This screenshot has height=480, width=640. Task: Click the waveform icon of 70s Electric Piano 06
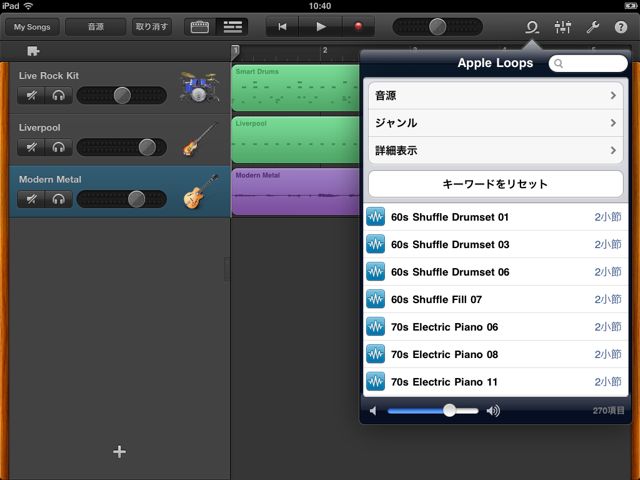[x=375, y=327]
